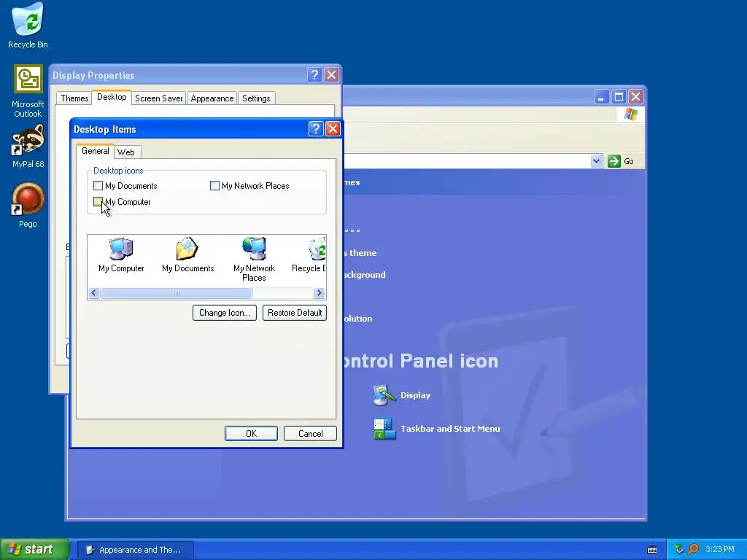Viewport: 747px width, 560px height.
Task: Enable the My Network Places checkbox
Action: 215,186
